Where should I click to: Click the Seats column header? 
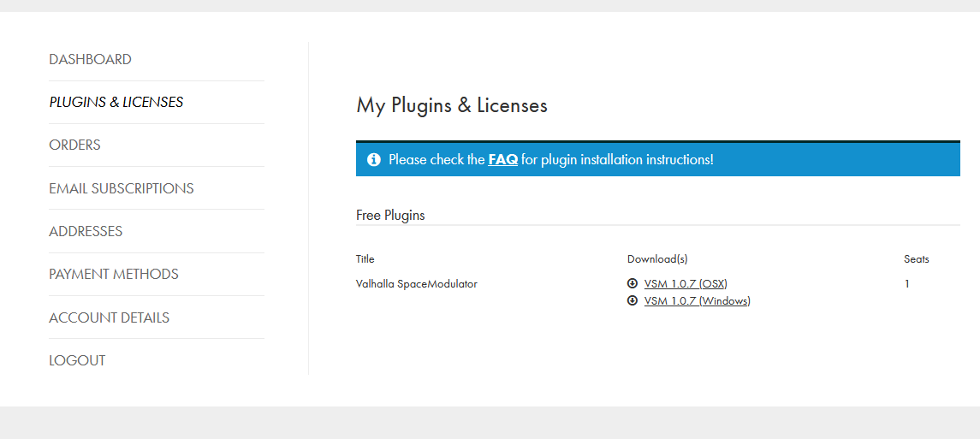pos(917,259)
